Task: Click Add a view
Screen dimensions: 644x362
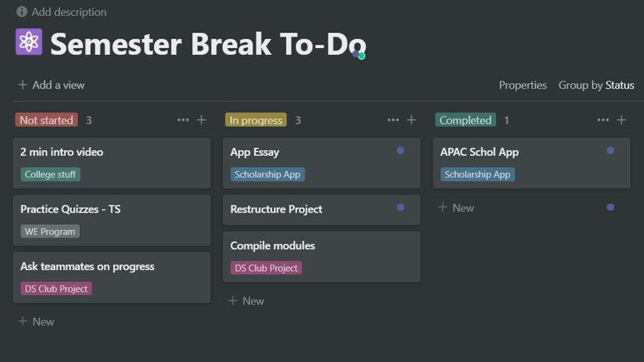Action: 51,85
